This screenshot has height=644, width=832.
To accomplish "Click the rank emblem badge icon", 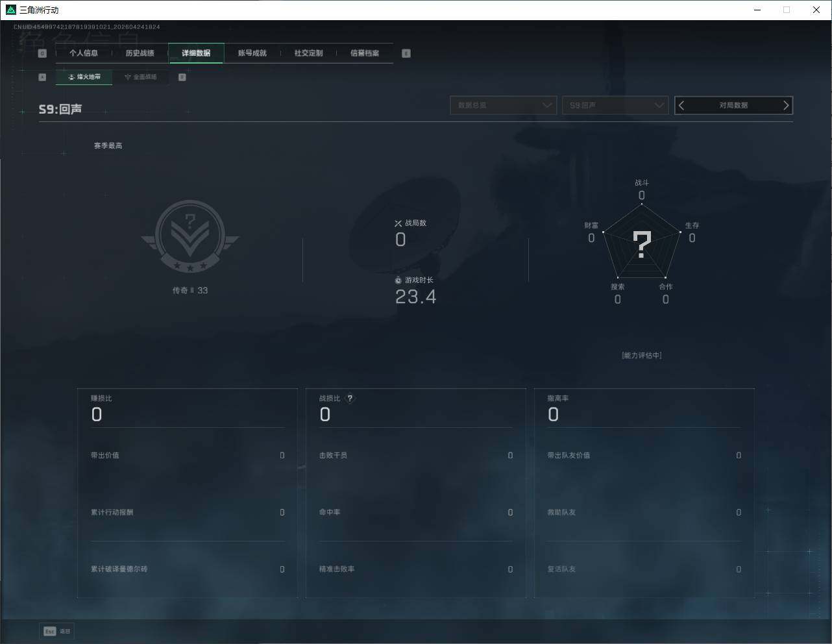I will [190, 236].
